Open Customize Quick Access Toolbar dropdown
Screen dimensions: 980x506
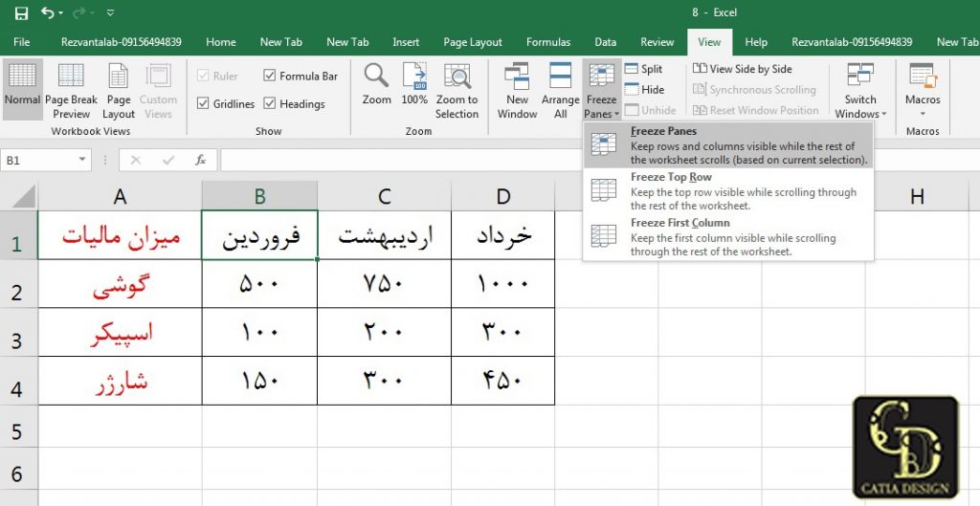point(111,12)
